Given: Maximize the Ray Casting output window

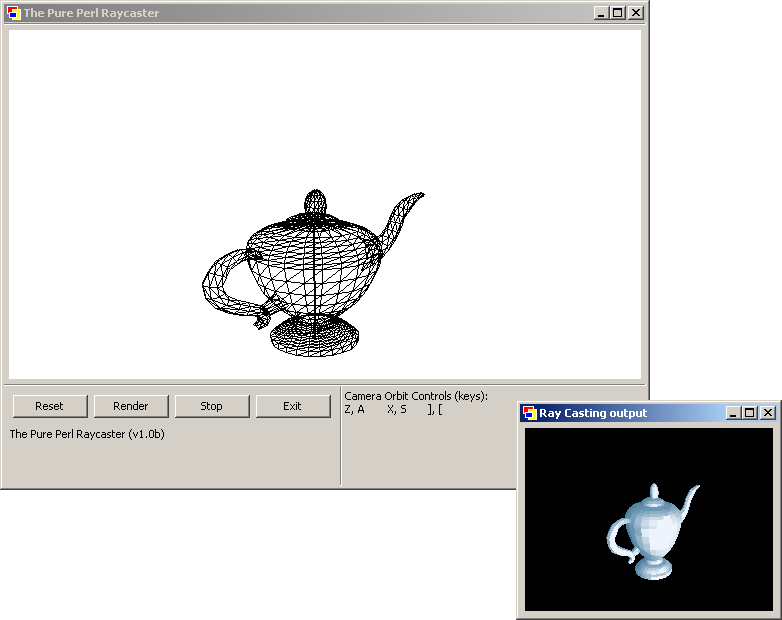Looking at the screenshot, I should tap(749, 413).
